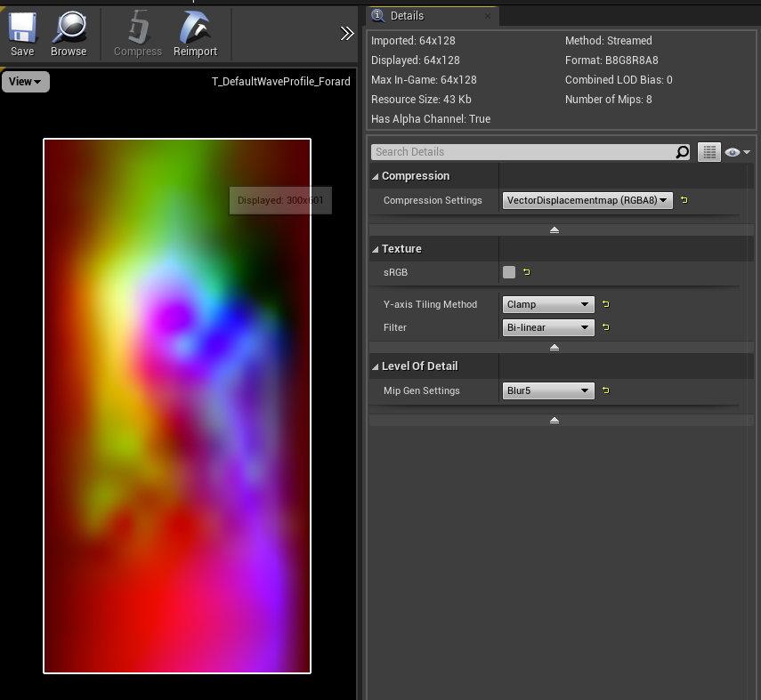
Task: Open the View menu button
Action: click(25, 82)
